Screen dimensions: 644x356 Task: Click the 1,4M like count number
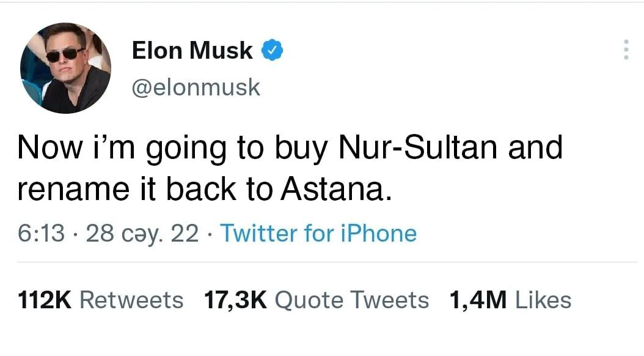click(x=478, y=300)
